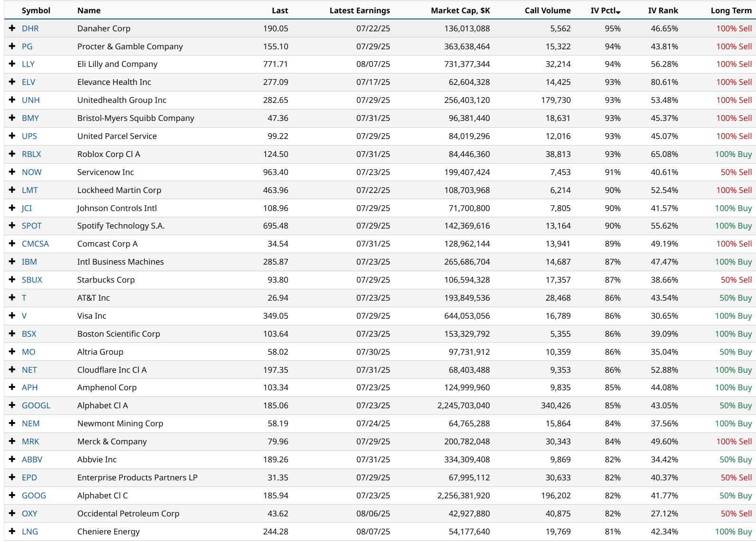Image resolution: width=756 pixels, height=542 pixels.
Task: Open the RBLX symbol link
Action: [31, 154]
